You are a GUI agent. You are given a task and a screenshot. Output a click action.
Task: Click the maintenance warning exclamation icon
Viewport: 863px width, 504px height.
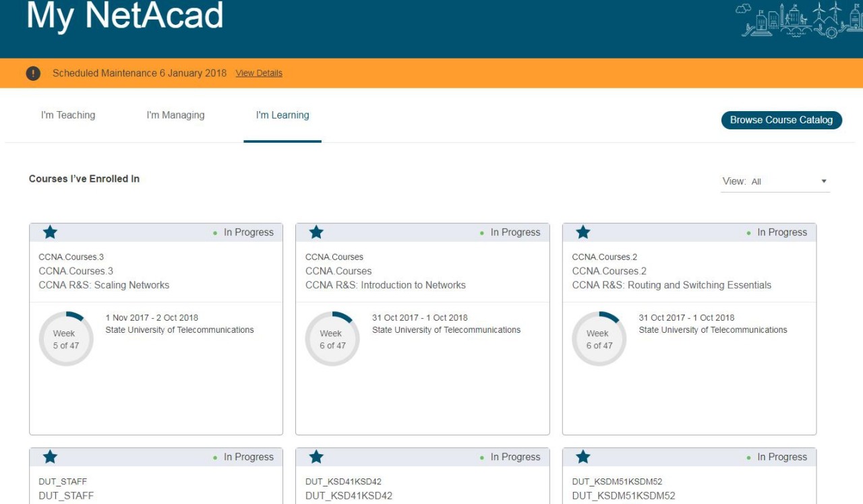tap(33, 73)
